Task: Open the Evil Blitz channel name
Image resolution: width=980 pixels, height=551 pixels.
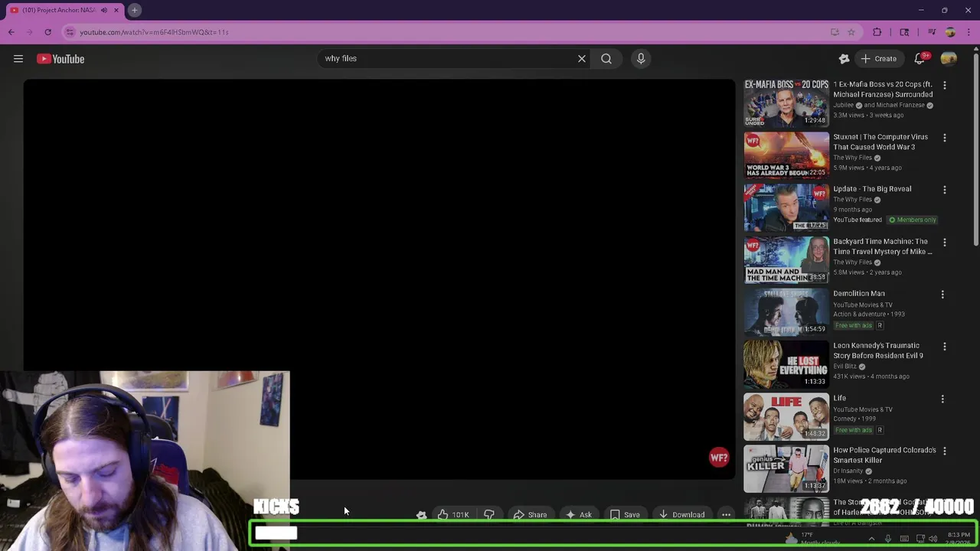Action: (844, 367)
